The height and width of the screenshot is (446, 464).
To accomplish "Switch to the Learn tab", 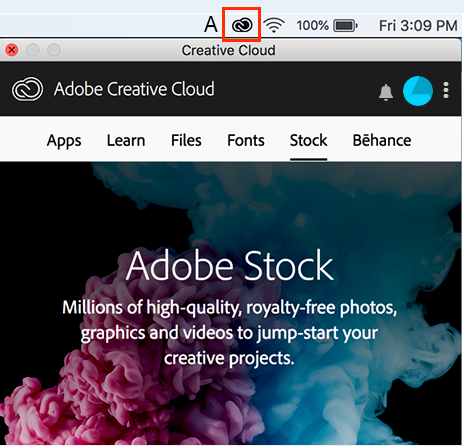I will pyautogui.click(x=126, y=140).
